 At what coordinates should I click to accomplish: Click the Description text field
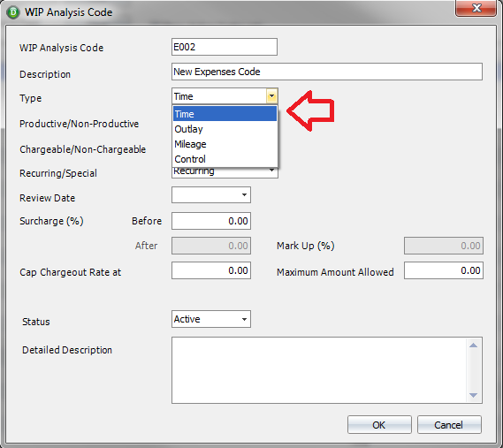click(x=327, y=72)
